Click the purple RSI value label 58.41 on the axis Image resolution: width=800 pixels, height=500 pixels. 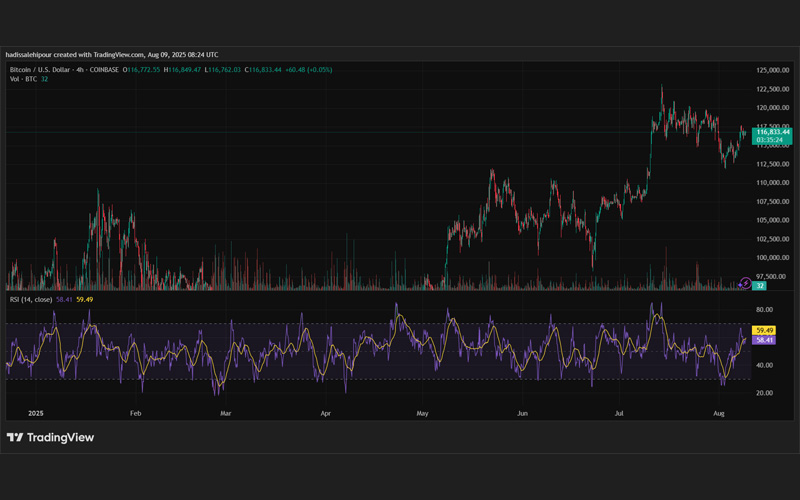click(764, 340)
